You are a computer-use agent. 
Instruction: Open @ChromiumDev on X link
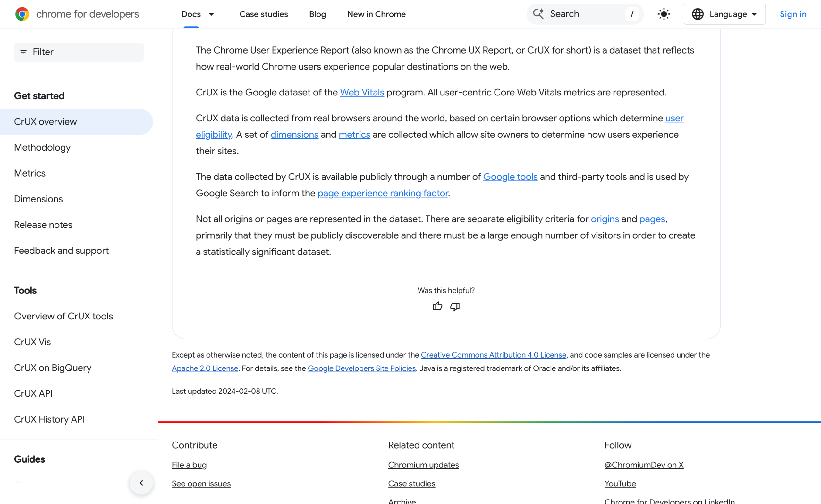[644, 465]
